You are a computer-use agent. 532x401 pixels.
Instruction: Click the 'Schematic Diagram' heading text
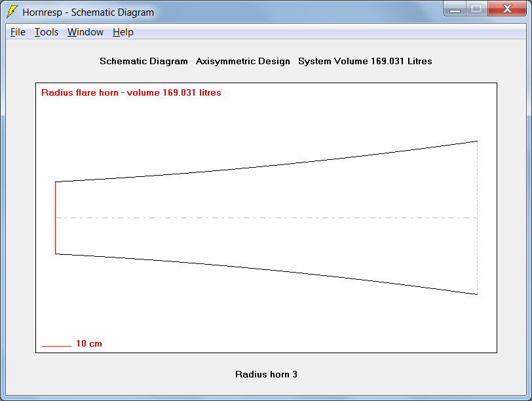pyautogui.click(x=143, y=61)
